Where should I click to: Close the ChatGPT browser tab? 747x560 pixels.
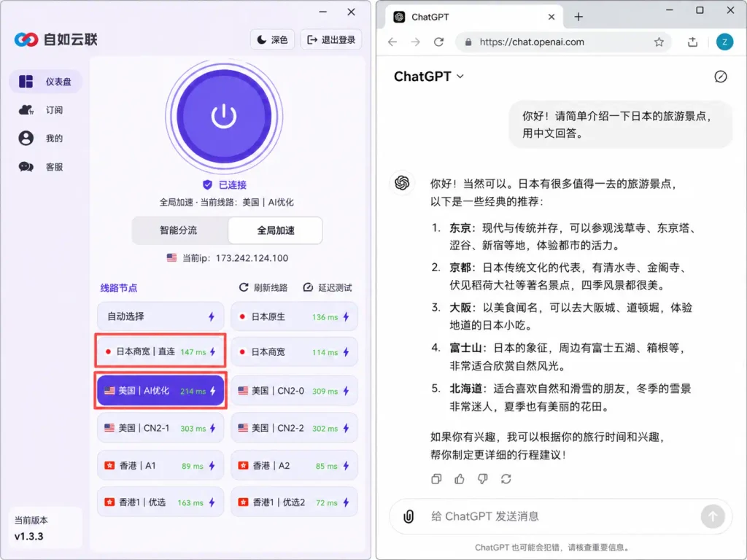point(551,17)
